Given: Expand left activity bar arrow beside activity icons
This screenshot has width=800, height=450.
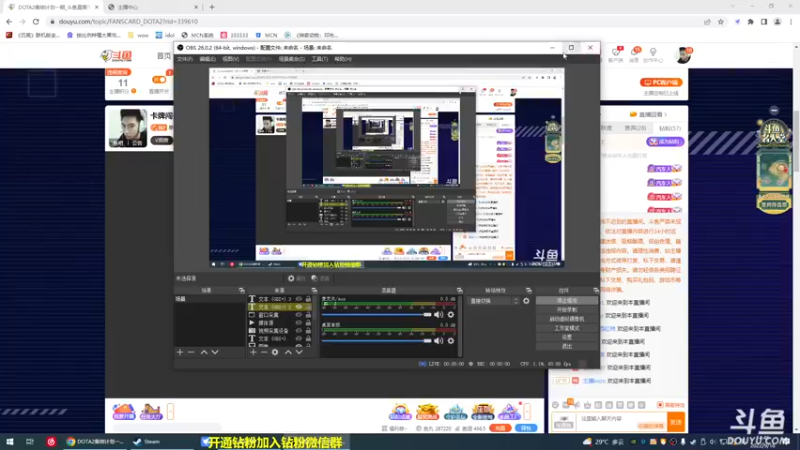Looking at the screenshot, I should [x=170, y=411].
